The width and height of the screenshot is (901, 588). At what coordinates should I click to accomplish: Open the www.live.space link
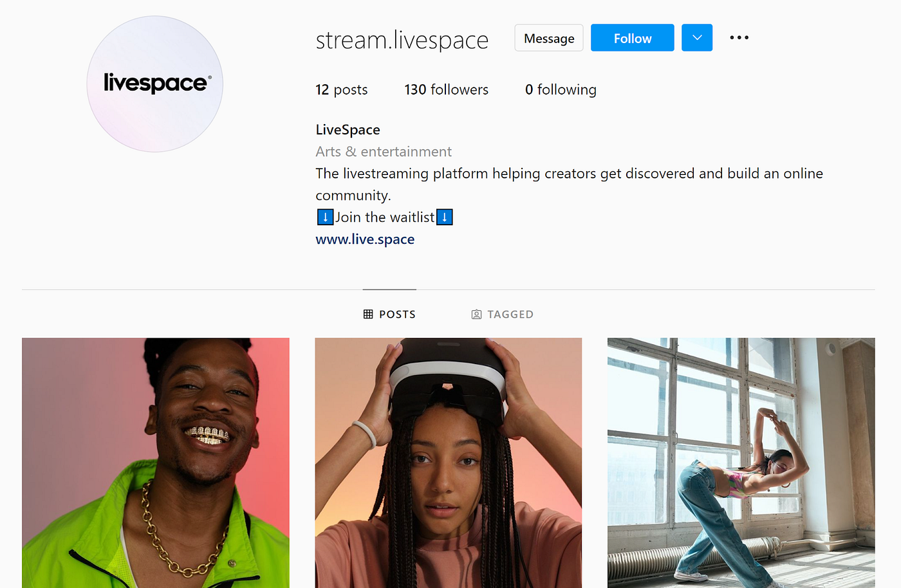[365, 239]
